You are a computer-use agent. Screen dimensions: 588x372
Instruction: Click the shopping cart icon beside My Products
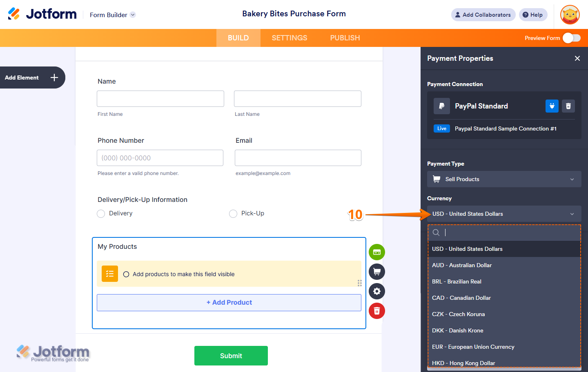click(x=376, y=272)
